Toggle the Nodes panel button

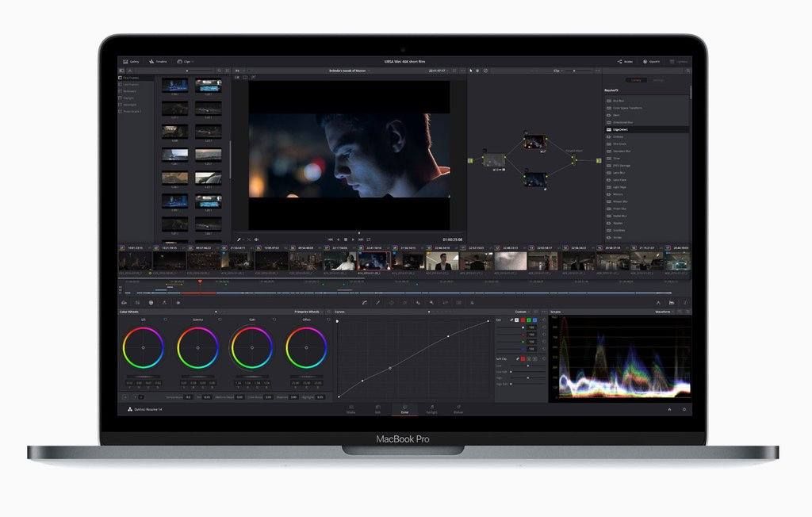tap(625, 62)
